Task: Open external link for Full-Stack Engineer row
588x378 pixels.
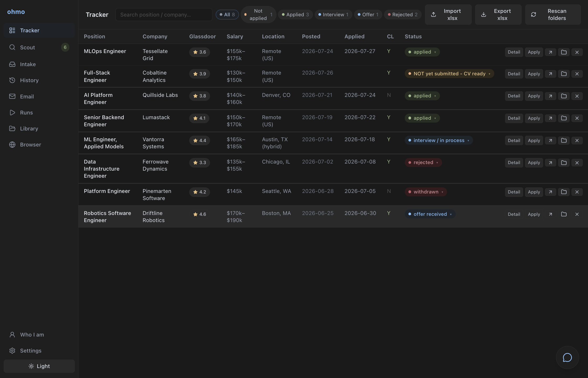Action: coord(550,74)
